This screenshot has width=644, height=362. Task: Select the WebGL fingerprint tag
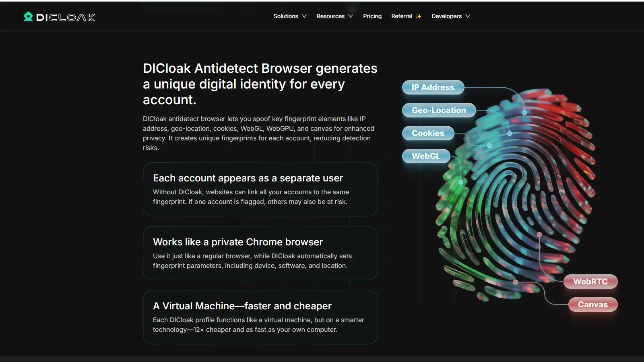click(x=426, y=156)
